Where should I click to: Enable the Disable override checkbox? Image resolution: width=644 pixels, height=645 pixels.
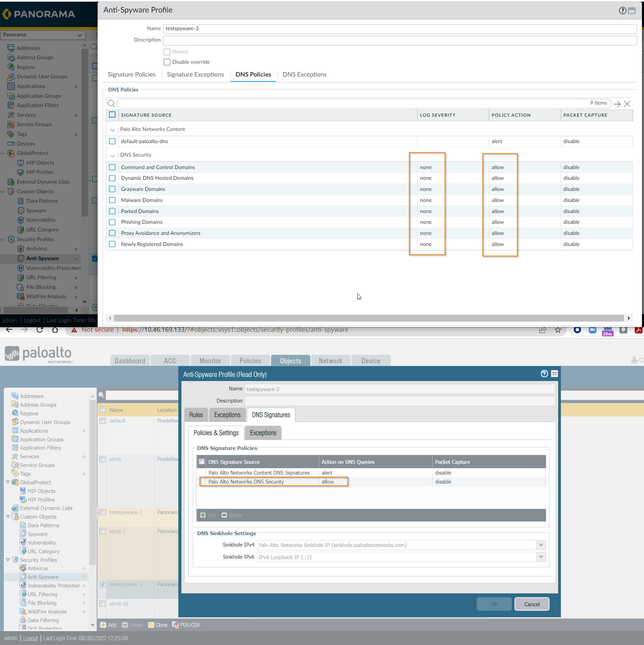(x=167, y=62)
